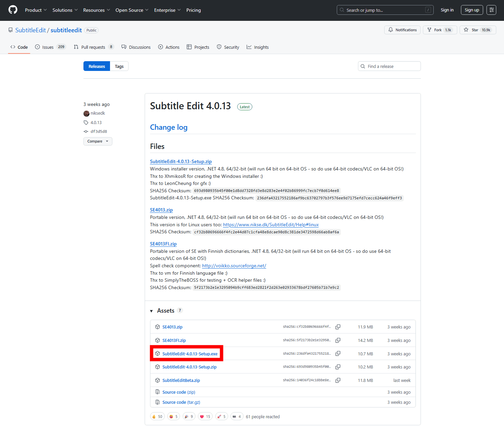Viewport: 504px width, 432px height.
Task: Open the Insights tab
Action: pos(258,47)
